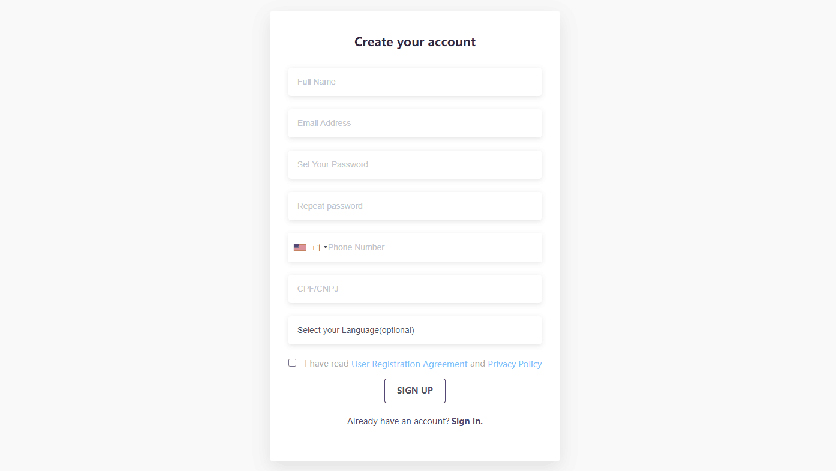Viewport: 836px width, 471px height.
Task: Open the User Registration Agreement link
Action: pyautogui.click(x=409, y=364)
